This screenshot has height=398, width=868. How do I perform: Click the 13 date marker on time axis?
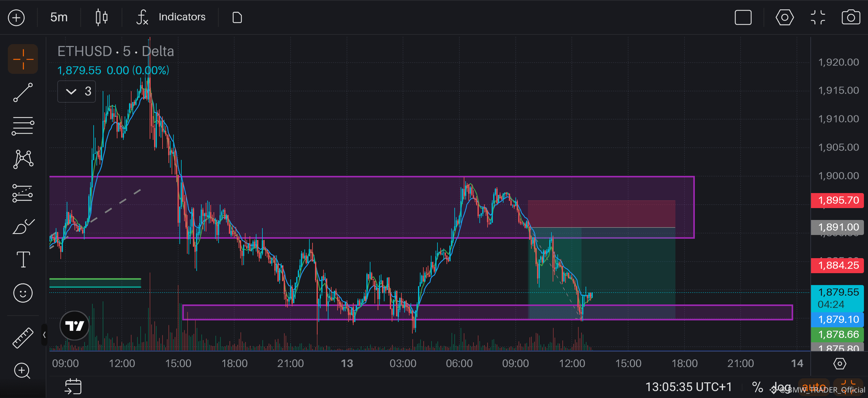(x=347, y=364)
